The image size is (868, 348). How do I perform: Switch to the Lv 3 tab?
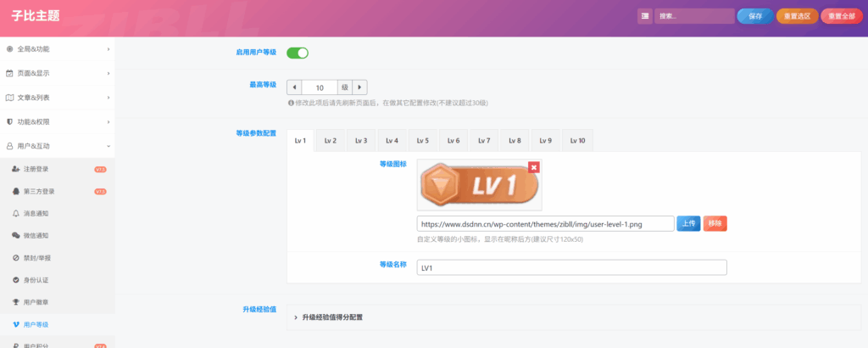pyautogui.click(x=361, y=141)
